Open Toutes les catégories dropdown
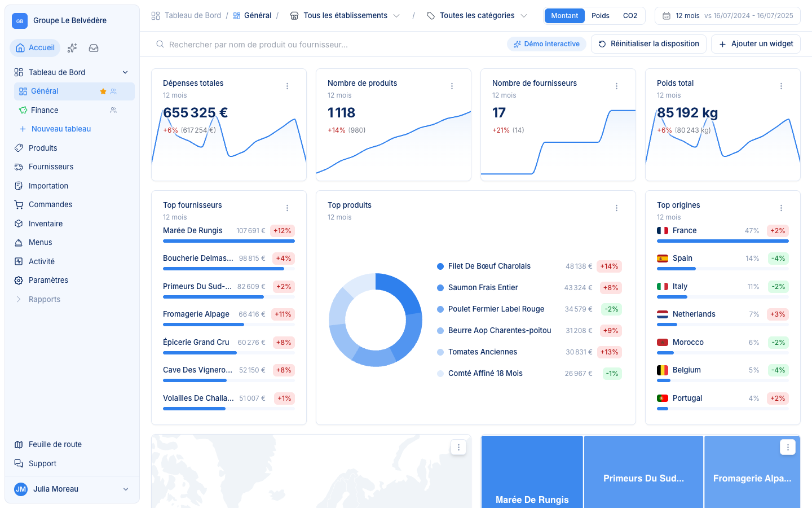812x508 pixels. point(477,16)
